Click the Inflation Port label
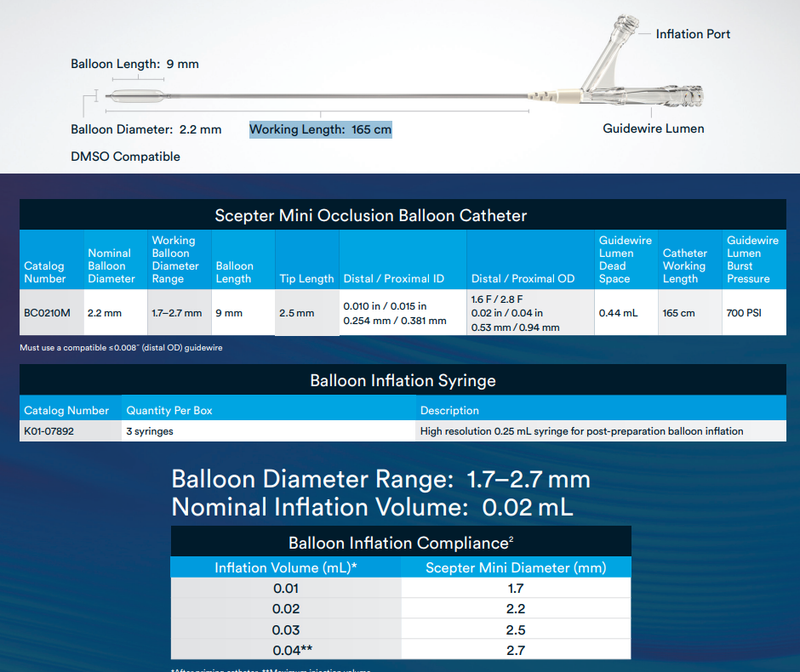 pos(693,34)
